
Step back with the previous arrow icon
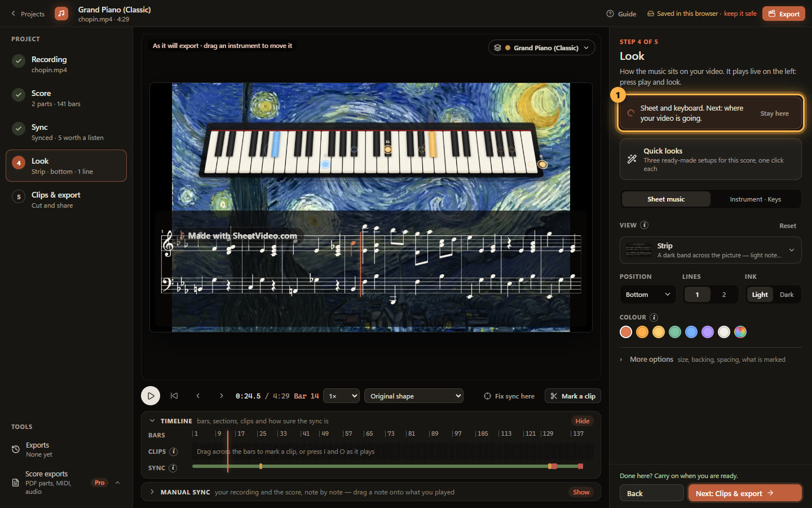pyautogui.click(x=198, y=396)
